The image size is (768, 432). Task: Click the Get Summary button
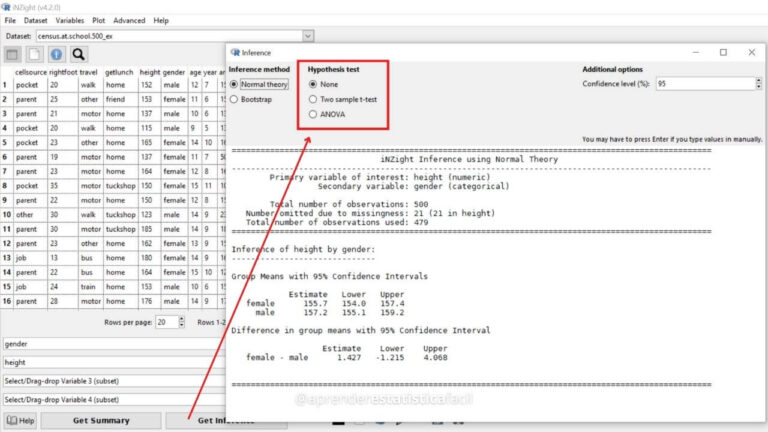point(101,420)
